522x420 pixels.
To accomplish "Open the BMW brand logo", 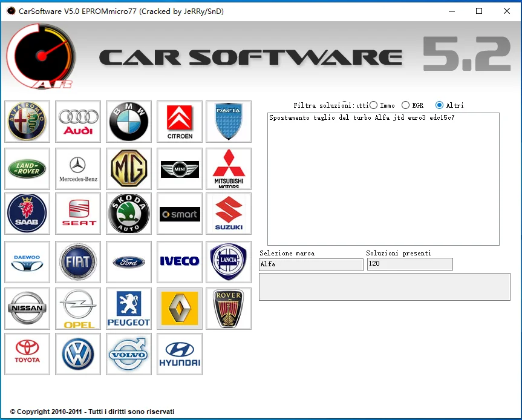I will click(x=129, y=122).
